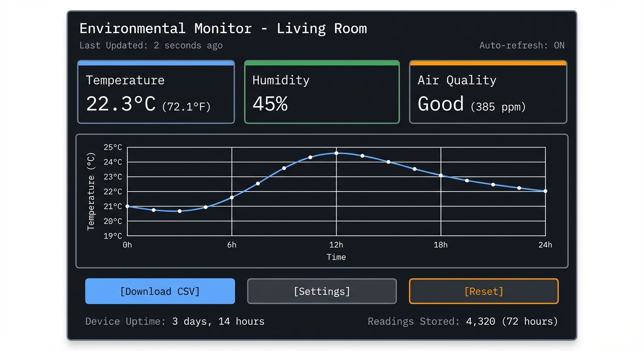644x351 pixels.
Task: Select the Temperature card
Action: 156,91
